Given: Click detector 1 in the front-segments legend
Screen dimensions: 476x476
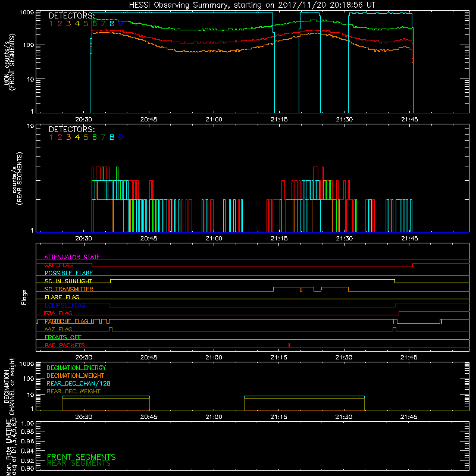Looking at the screenshot, I should pos(51,23).
